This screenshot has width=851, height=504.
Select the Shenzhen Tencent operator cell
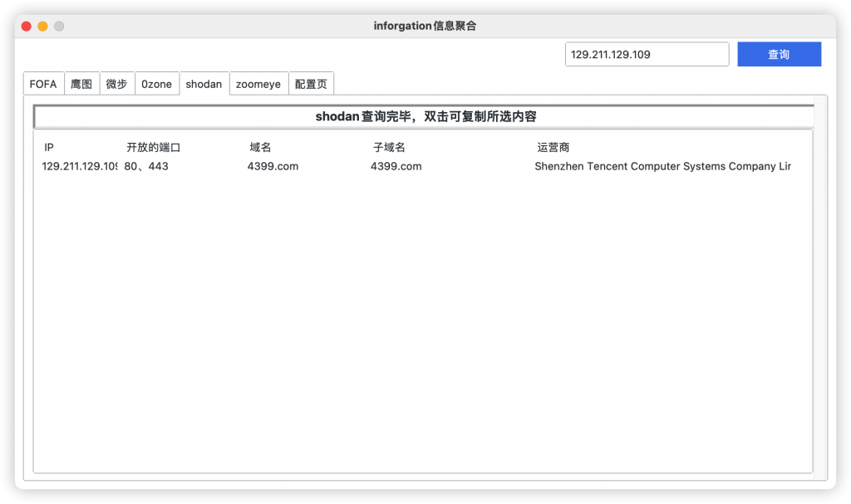click(661, 166)
